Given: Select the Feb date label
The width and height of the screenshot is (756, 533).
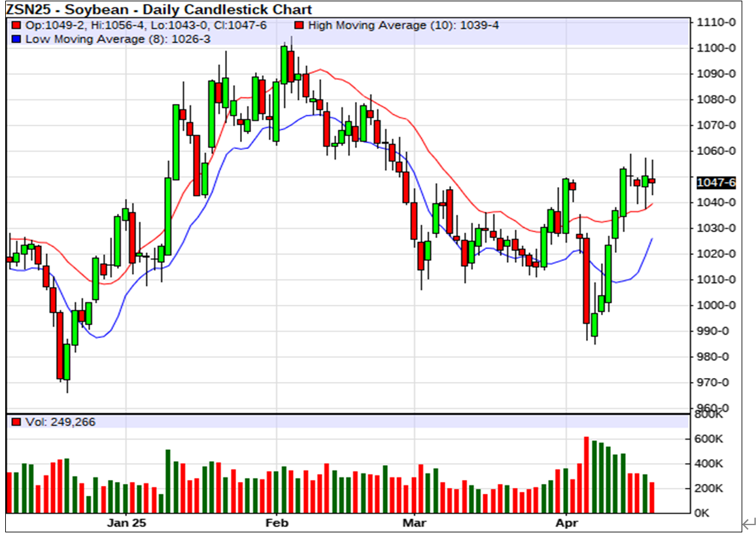Looking at the screenshot, I should 277,523.
